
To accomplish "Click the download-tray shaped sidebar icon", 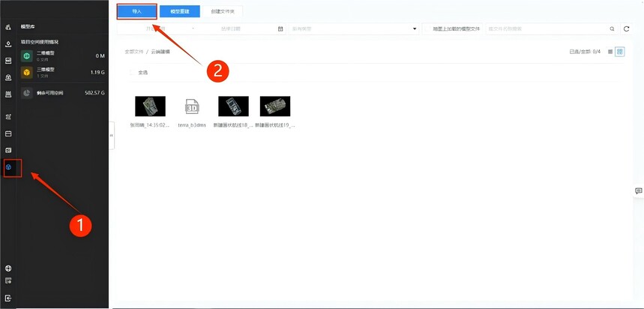I will [x=8, y=44].
